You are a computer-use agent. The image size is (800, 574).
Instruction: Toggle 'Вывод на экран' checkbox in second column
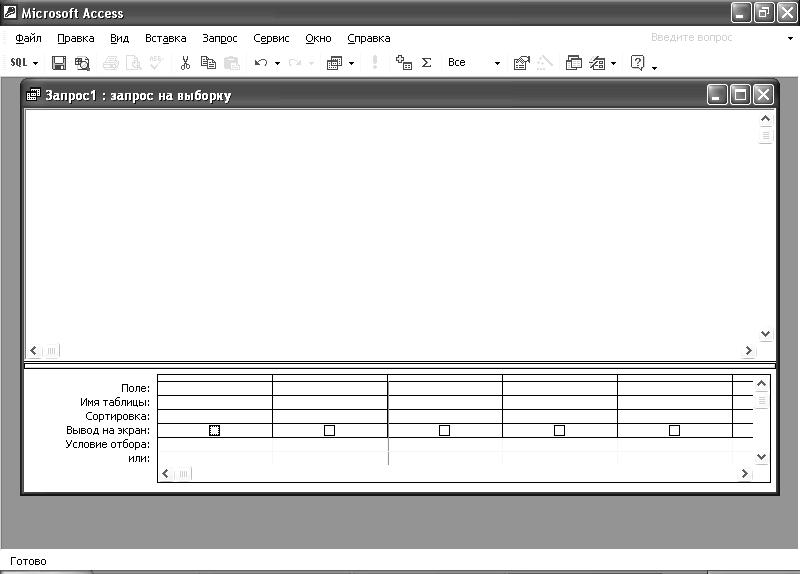tap(330, 431)
